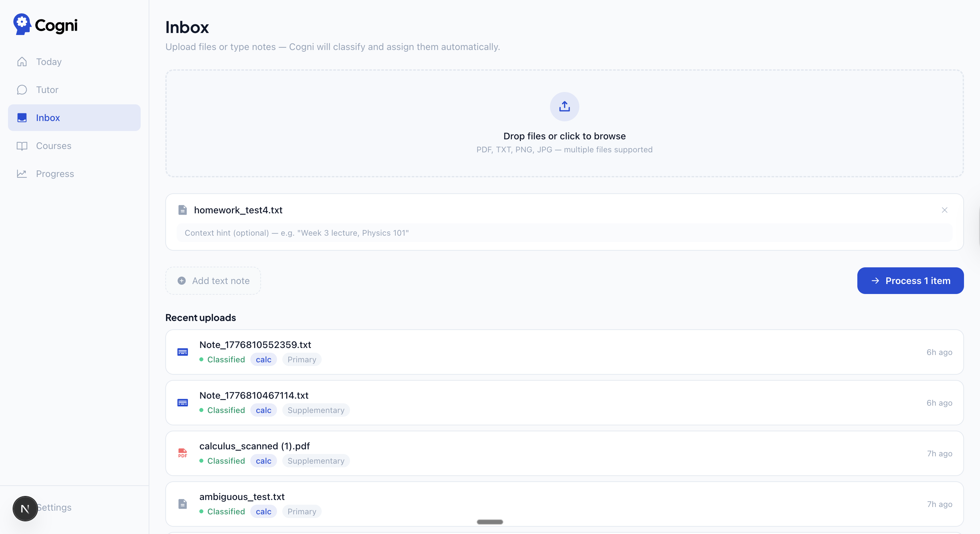Image resolution: width=980 pixels, height=534 pixels.
Task: Click the N avatar badge
Action: tap(25, 509)
